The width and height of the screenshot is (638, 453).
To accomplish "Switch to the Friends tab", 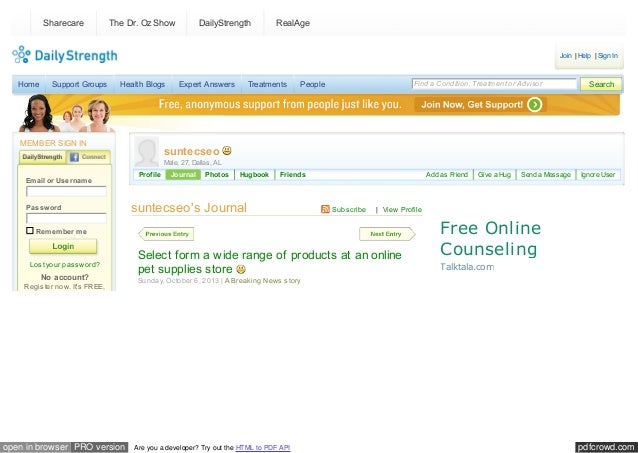I will [x=293, y=175].
